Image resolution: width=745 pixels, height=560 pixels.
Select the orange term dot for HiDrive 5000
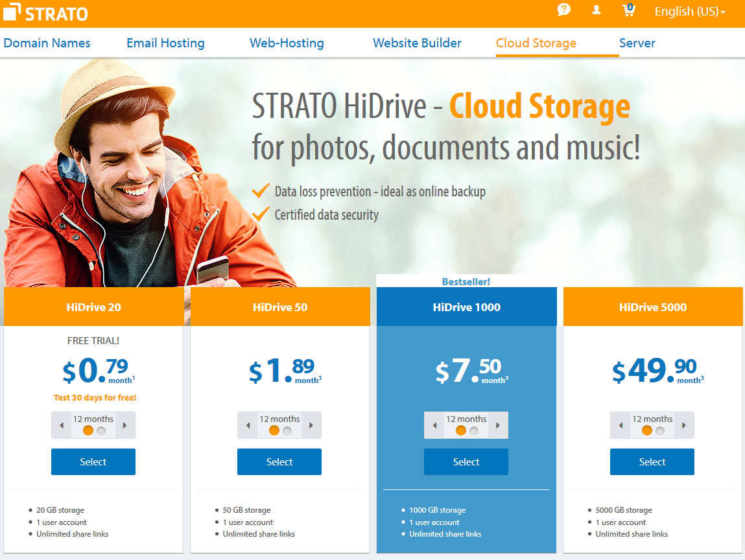(647, 431)
